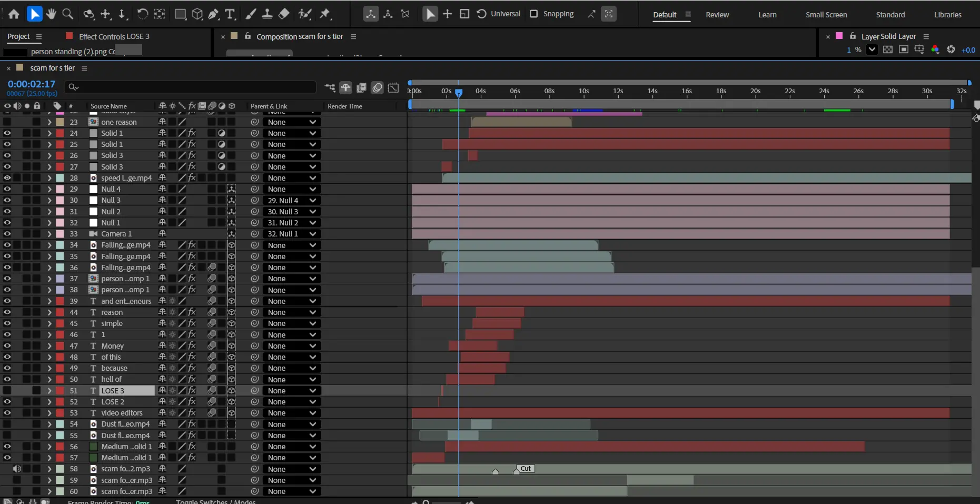Select the Hand tool
The image size is (980, 504).
point(51,14)
